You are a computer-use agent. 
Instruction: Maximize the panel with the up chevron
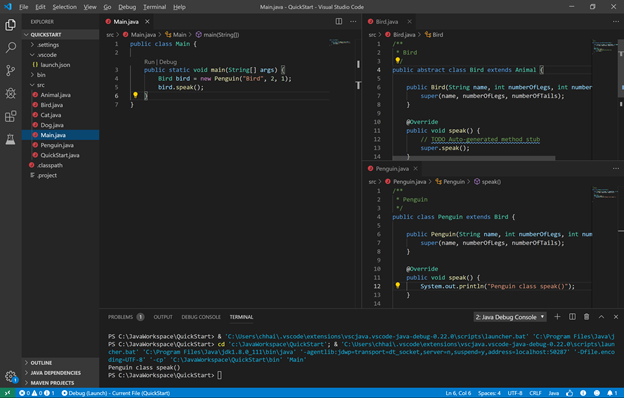click(601, 317)
